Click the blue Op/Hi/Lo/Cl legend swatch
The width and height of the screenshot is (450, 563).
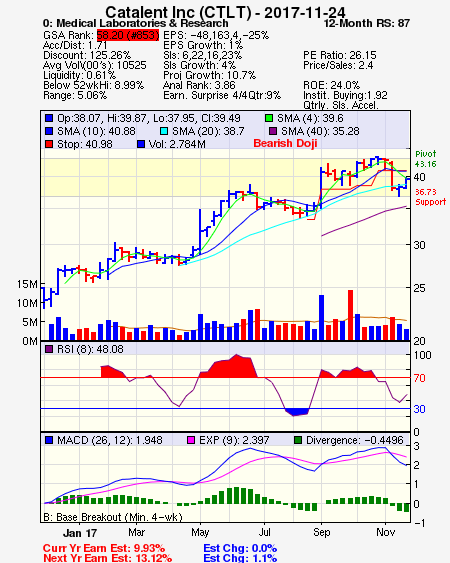(x=49, y=118)
